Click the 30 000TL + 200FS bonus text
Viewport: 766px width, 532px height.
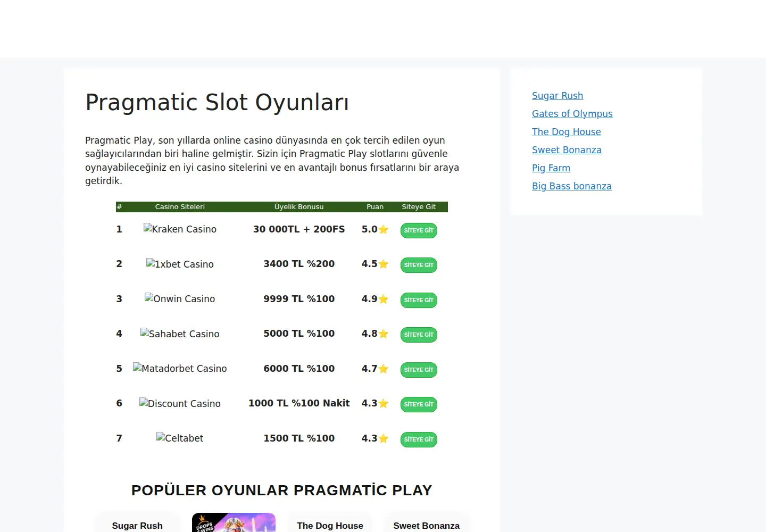pyautogui.click(x=299, y=229)
